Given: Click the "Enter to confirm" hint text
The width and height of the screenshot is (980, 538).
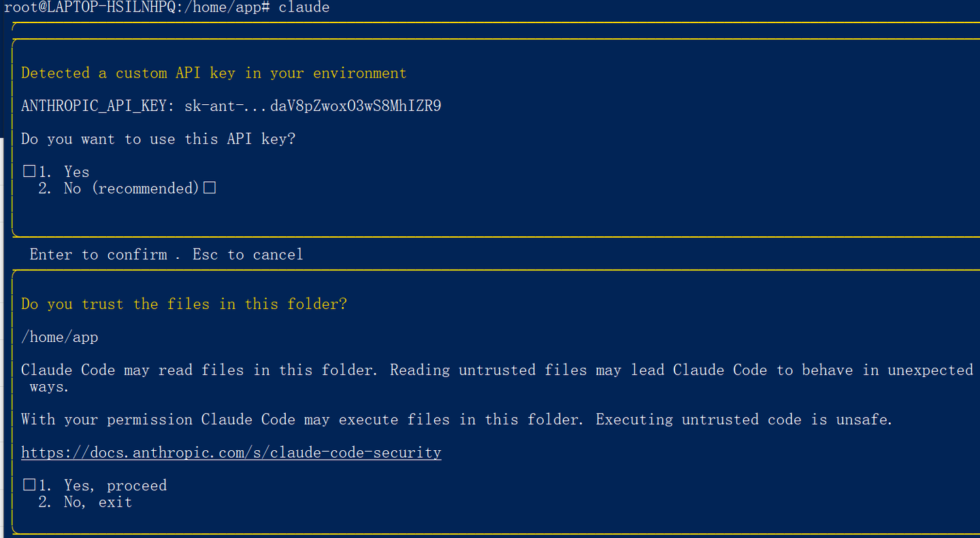Looking at the screenshot, I should [x=98, y=255].
